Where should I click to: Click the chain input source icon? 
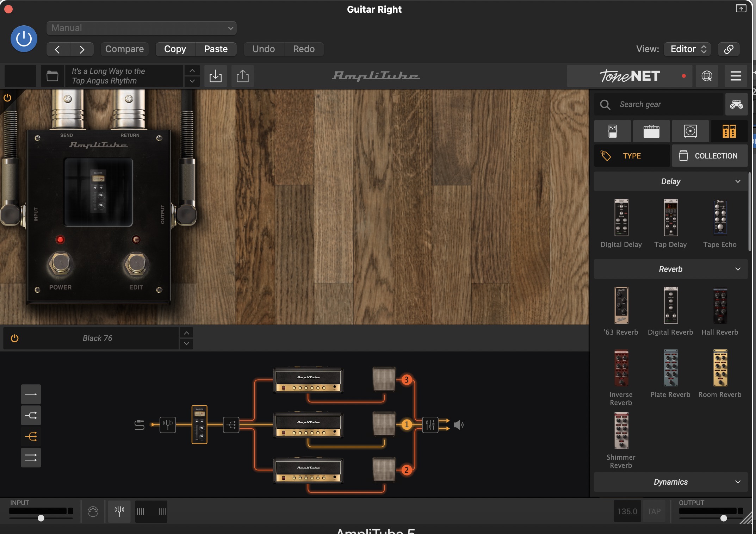140,425
